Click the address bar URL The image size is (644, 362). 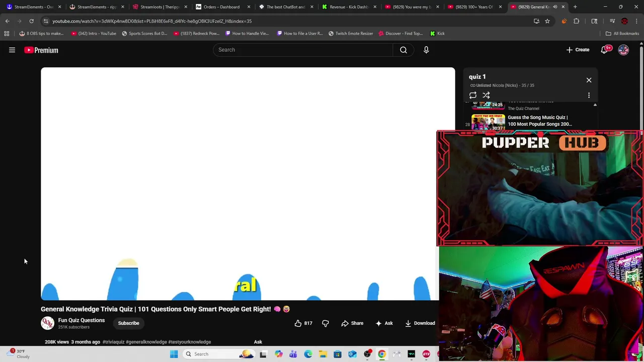coord(152,21)
